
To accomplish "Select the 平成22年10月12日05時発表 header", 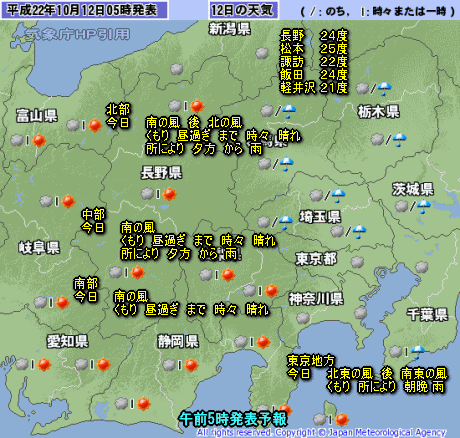I will click(84, 10).
